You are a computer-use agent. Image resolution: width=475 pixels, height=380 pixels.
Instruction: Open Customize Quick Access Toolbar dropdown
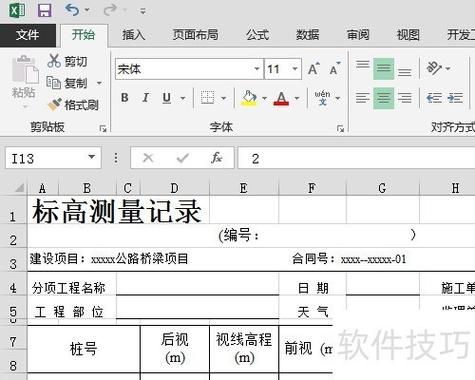(143, 11)
